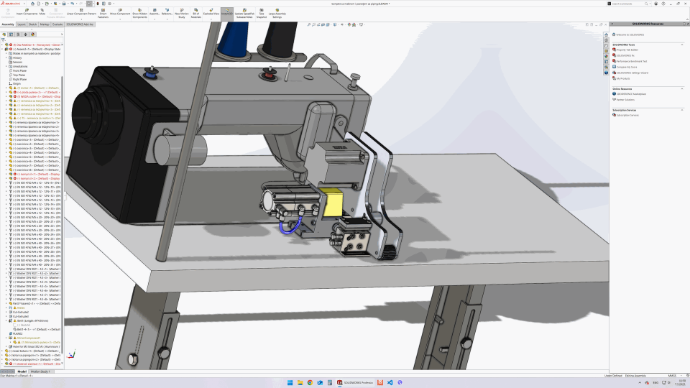Open the Partner Solutions link
Image resolution: width=690 pixels, height=388 pixels.
point(625,99)
